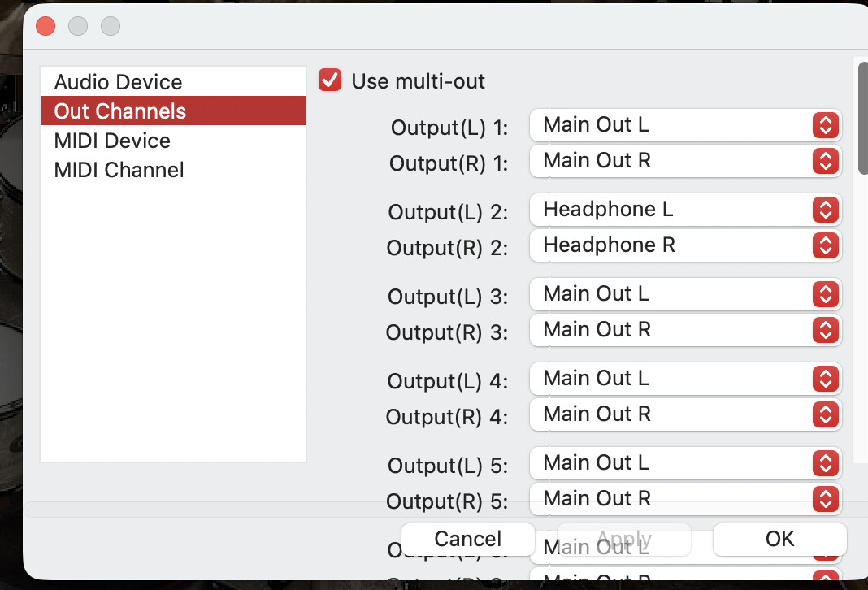Click stepper arrows for Output(L) 3
Viewport: 868px width, 590px height.
(x=825, y=294)
